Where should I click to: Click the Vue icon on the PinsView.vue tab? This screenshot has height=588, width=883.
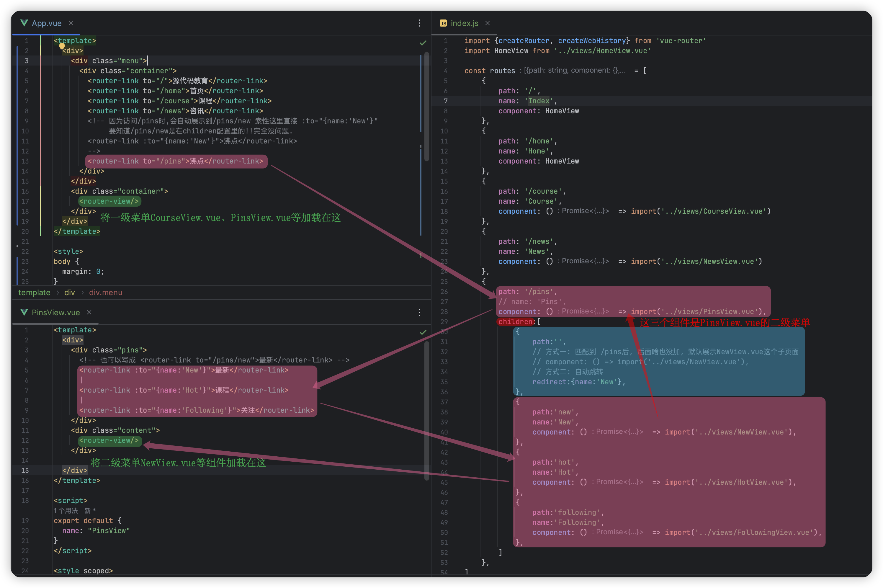24,312
